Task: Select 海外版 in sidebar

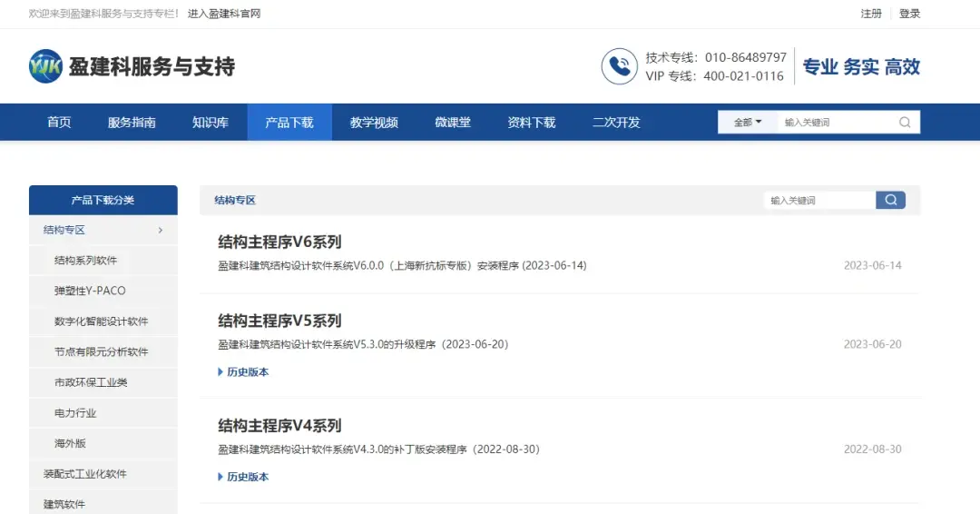Action: click(103, 444)
